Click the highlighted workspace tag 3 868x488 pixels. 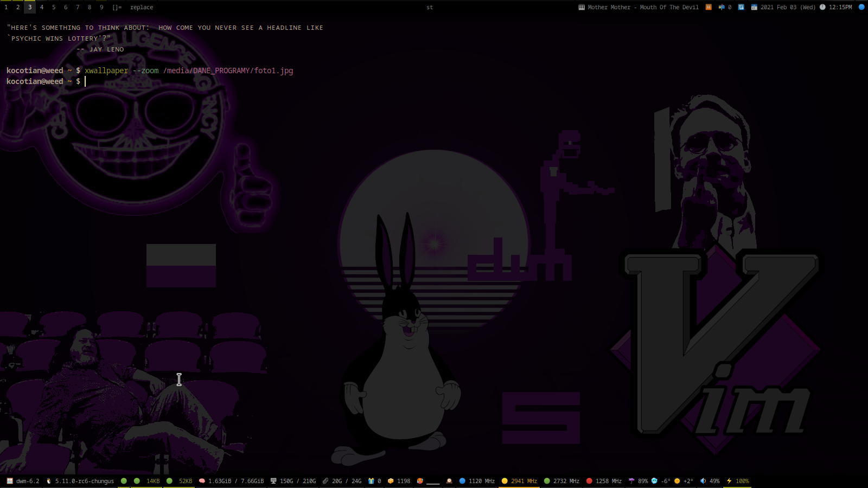(x=30, y=7)
